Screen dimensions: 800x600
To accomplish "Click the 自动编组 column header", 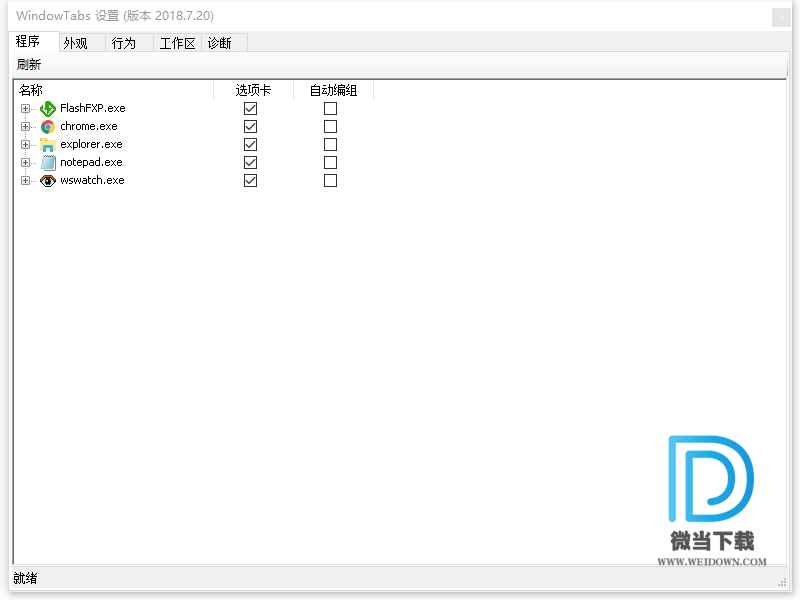I will click(334, 90).
